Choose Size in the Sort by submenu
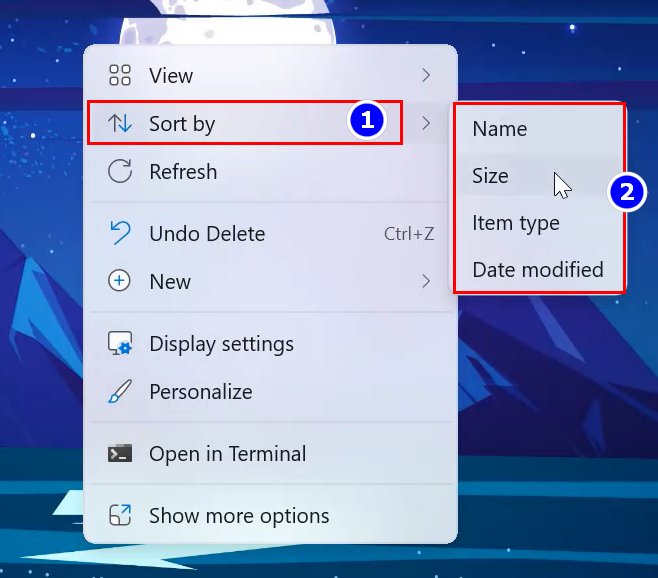 (490, 176)
